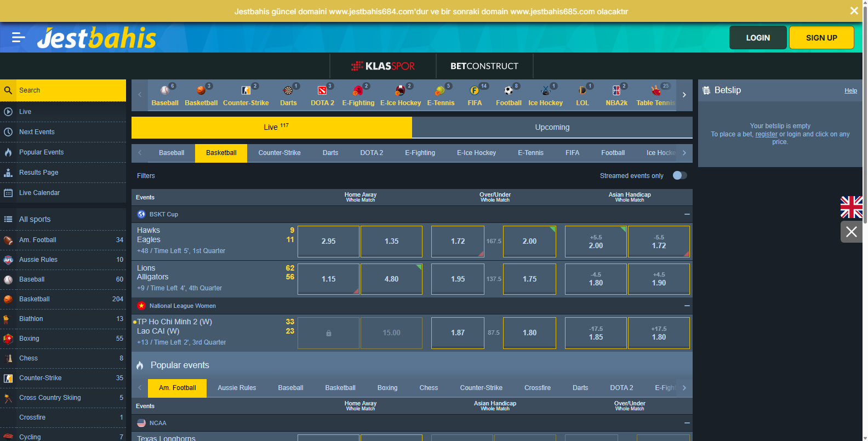Open the hamburger menu icon
Viewport: 868px width, 441px height.
[18, 37]
